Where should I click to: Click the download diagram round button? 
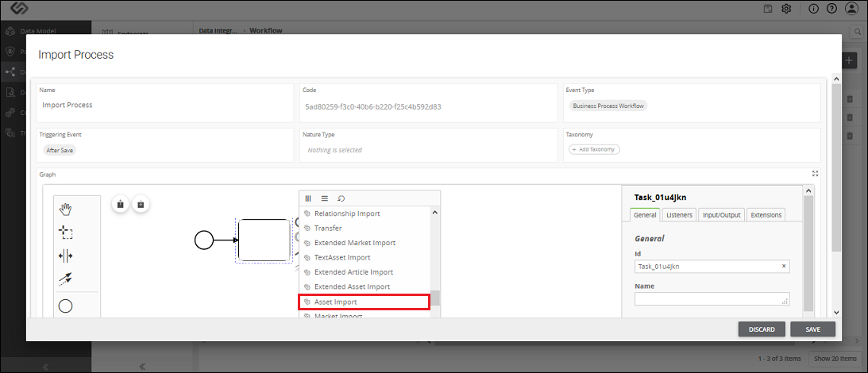141,204
